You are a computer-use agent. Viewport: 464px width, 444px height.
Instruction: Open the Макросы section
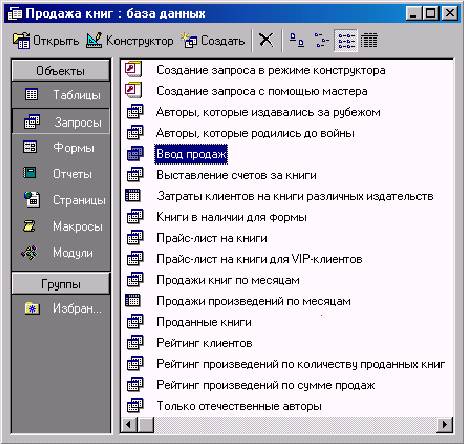pyautogui.click(x=61, y=226)
